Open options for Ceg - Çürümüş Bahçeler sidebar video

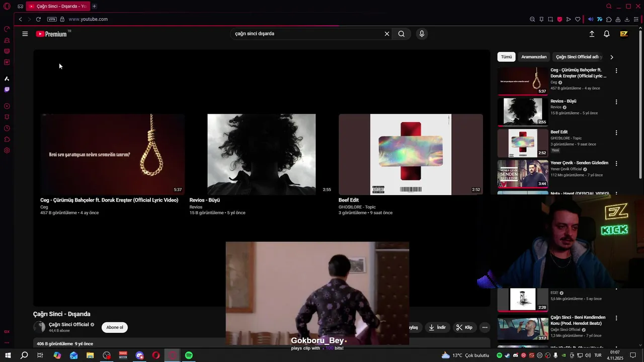[616, 71]
